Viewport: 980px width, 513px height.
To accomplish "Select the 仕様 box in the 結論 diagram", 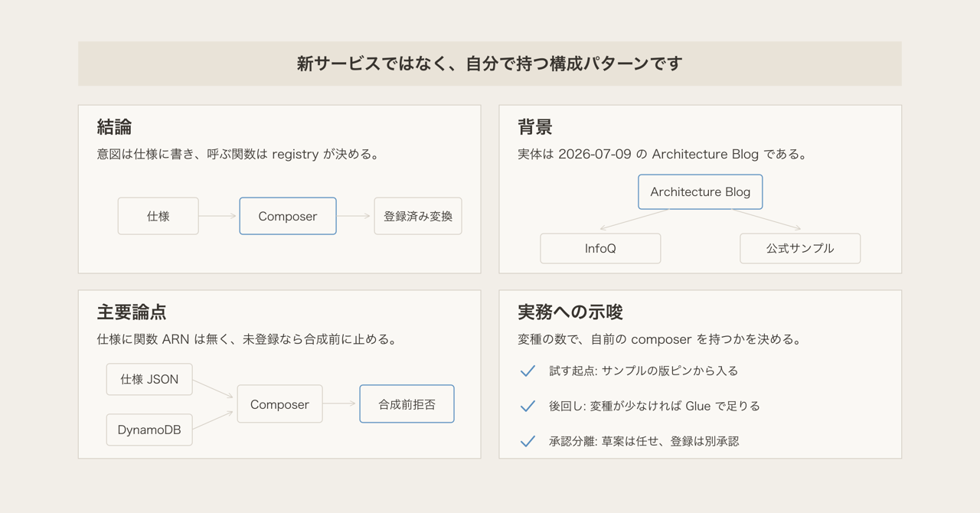I will tap(158, 216).
